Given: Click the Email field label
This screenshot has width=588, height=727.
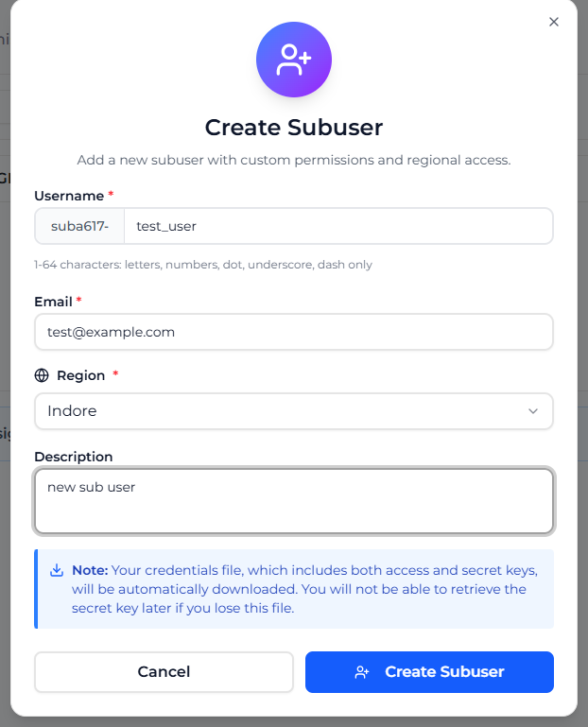Looking at the screenshot, I should coord(53,302).
